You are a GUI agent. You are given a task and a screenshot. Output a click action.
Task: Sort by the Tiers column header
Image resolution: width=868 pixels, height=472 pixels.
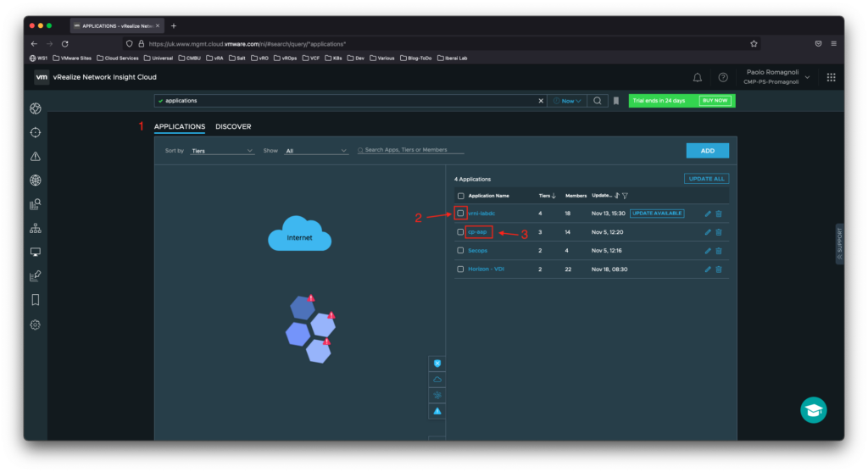point(547,196)
